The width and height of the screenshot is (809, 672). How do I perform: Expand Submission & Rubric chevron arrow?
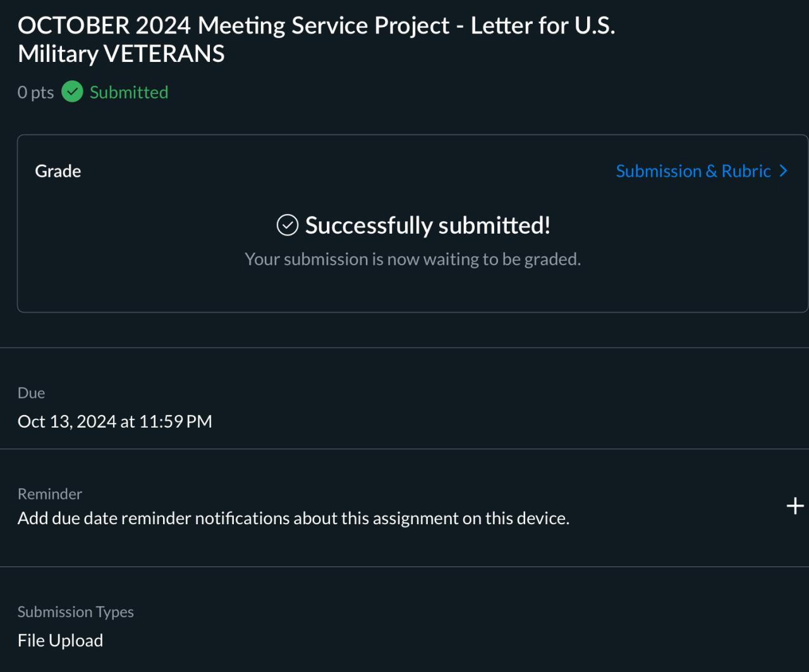pyautogui.click(x=784, y=171)
